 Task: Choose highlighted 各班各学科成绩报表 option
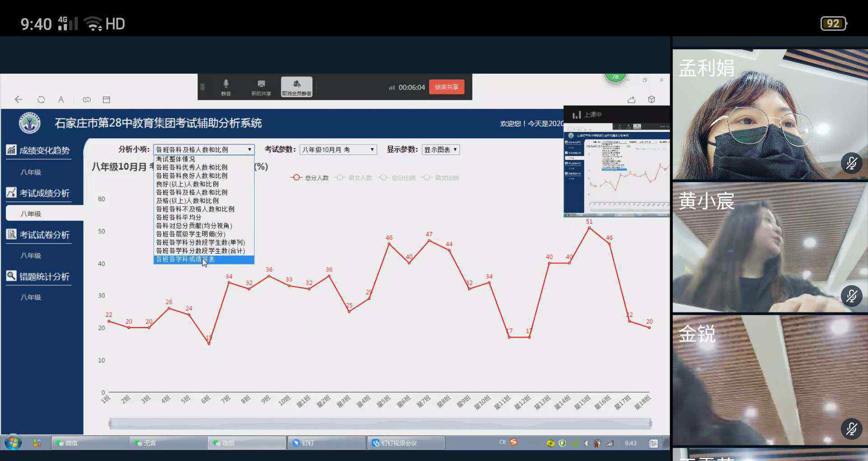[204, 259]
